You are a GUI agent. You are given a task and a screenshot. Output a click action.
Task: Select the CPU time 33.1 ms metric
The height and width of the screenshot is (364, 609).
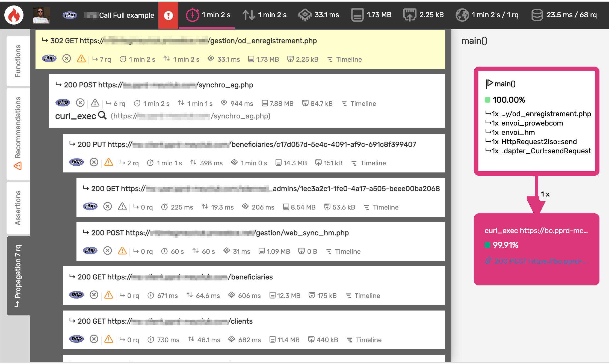(319, 15)
